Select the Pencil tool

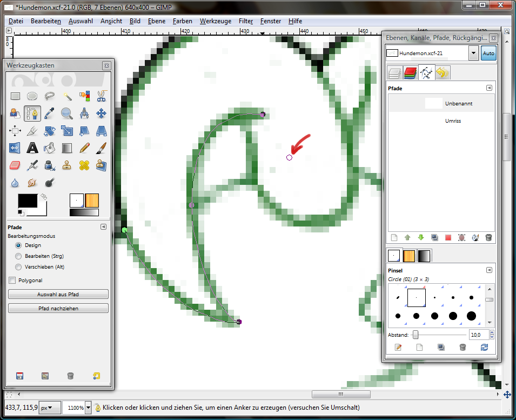[x=84, y=148]
